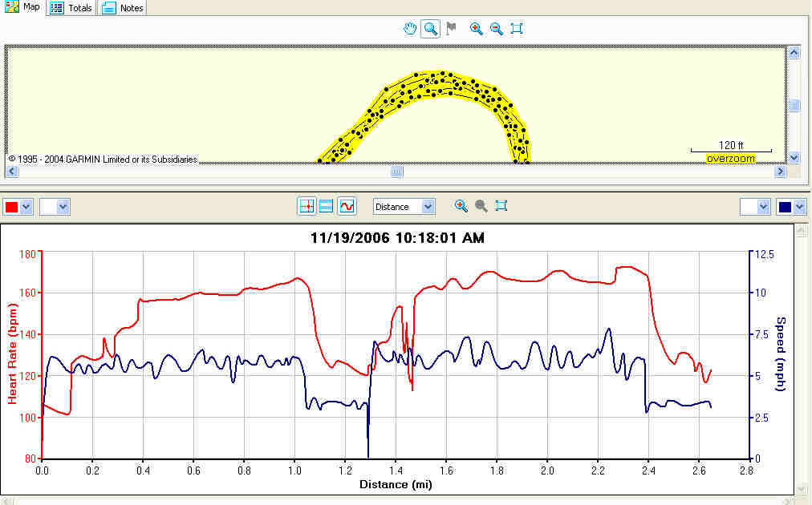Open the dark blue speed series dropdown
Viewport: 812px width, 505px height.
pos(800,207)
